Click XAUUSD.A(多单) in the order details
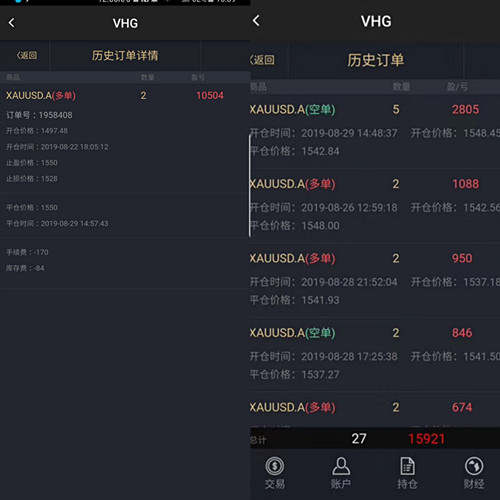The height and width of the screenshot is (500, 500). point(41,96)
